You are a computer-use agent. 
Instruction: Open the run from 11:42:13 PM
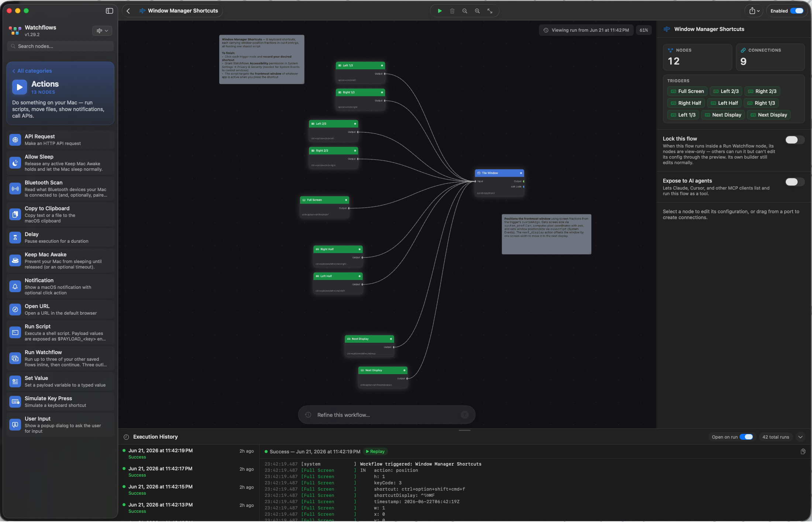click(x=188, y=508)
